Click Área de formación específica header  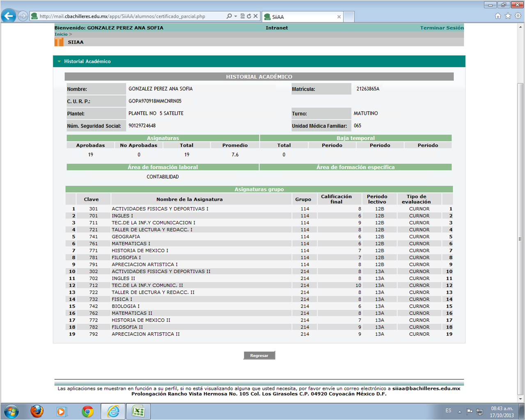click(x=355, y=167)
